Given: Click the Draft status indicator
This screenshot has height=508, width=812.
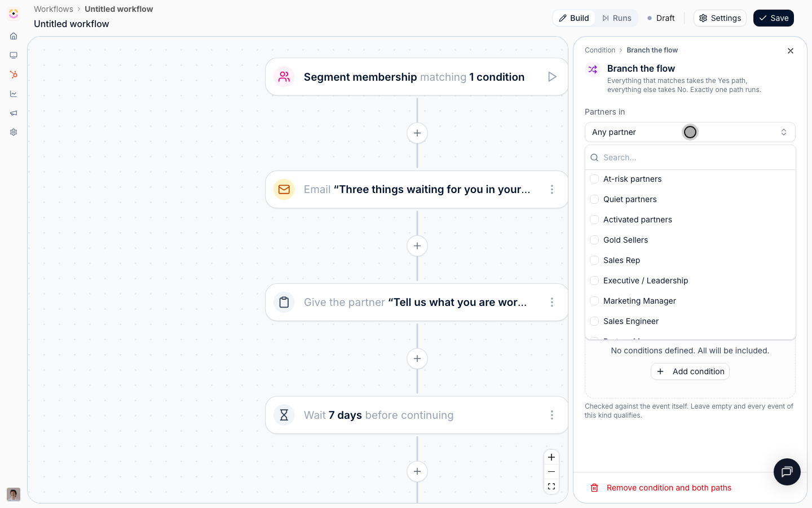Looking at the screenshot, I should pos(661,18).
